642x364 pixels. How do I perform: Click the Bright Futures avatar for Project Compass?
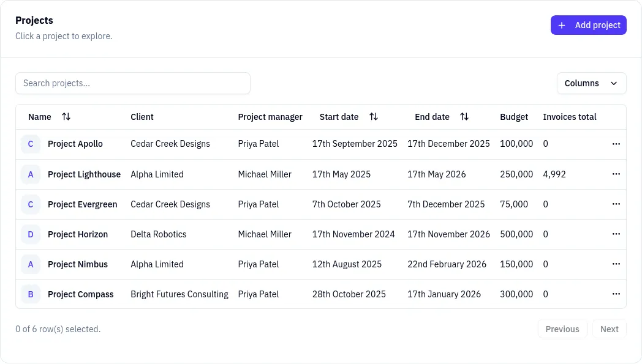[30, 294]
